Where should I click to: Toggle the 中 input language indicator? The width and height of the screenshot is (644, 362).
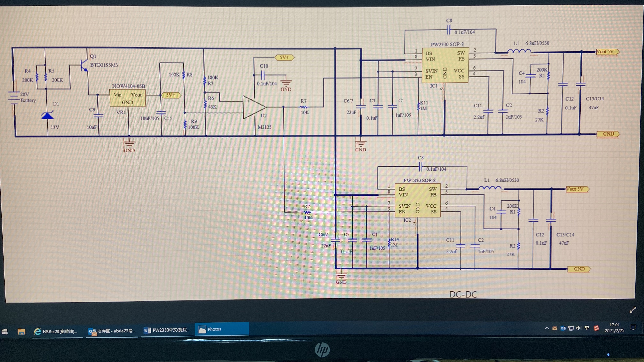[x=587, y=328]
